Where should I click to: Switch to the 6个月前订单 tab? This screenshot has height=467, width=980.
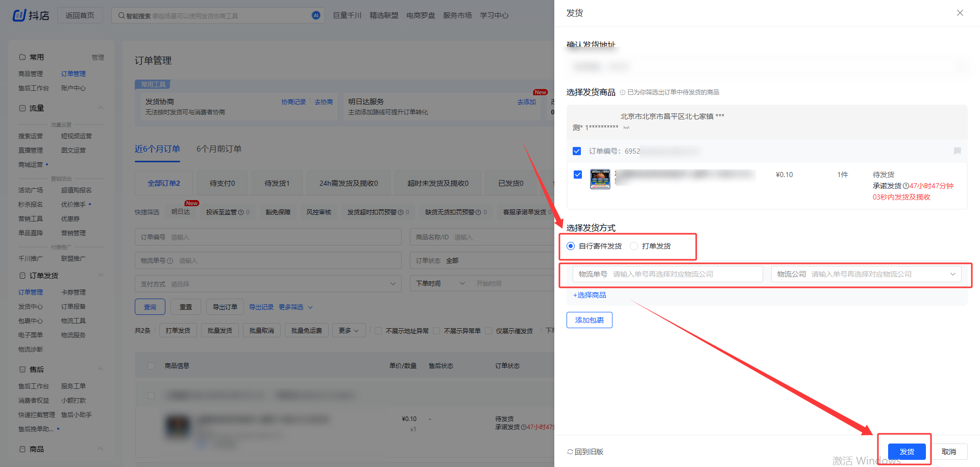click(219, 149)
